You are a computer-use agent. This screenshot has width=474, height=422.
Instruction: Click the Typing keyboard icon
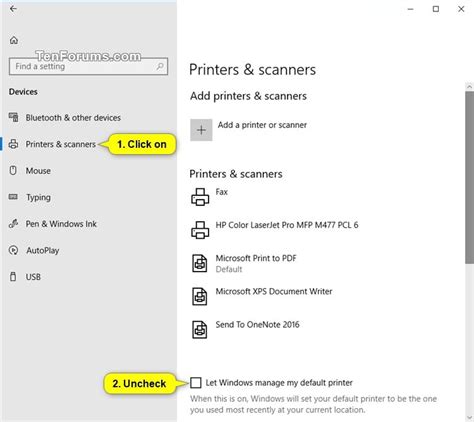click(13, 197)
